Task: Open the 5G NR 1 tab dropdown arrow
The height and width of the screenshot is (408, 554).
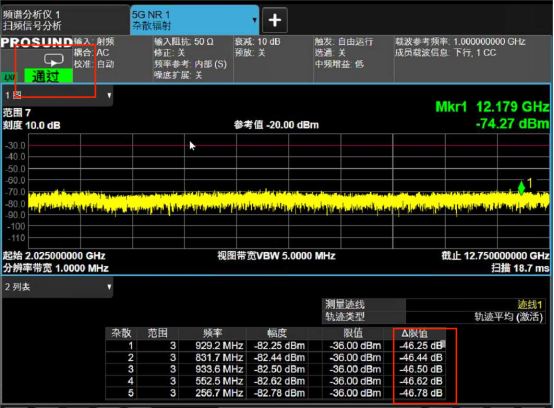Action: (x=254, y=20)
